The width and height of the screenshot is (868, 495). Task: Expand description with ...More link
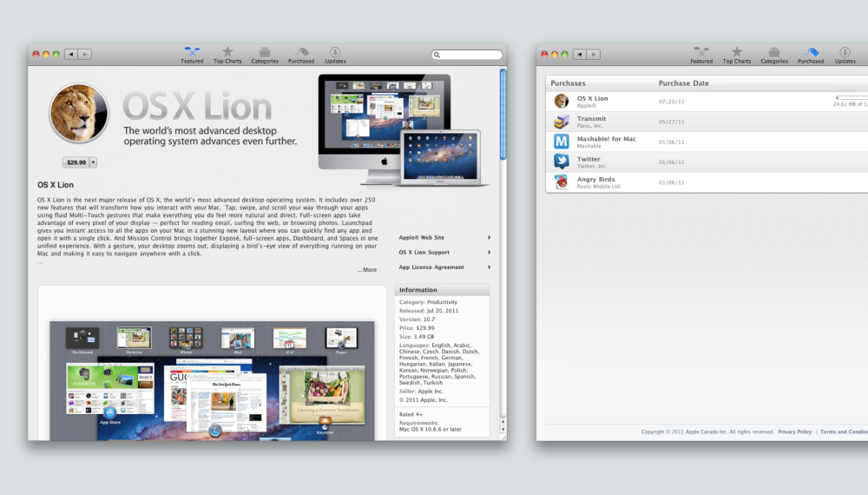point(367,270)
